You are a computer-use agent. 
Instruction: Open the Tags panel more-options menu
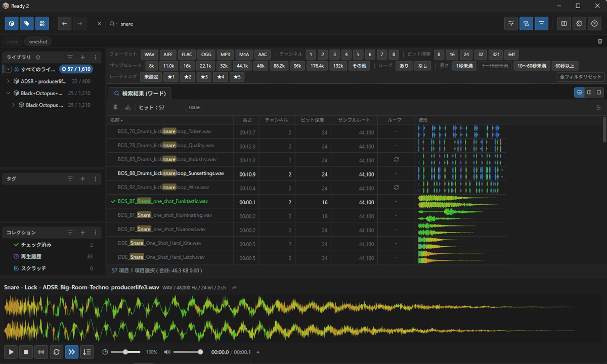(x=95, y=179)
